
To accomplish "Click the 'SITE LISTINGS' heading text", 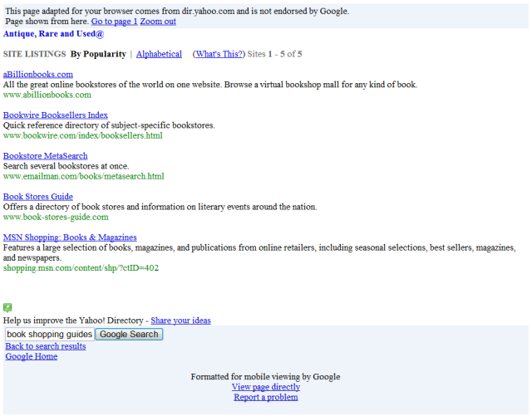I will tap(35, 54).
